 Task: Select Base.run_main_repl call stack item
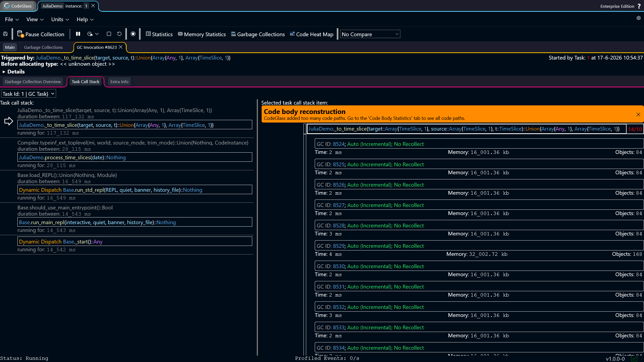(x=135, y=222)
